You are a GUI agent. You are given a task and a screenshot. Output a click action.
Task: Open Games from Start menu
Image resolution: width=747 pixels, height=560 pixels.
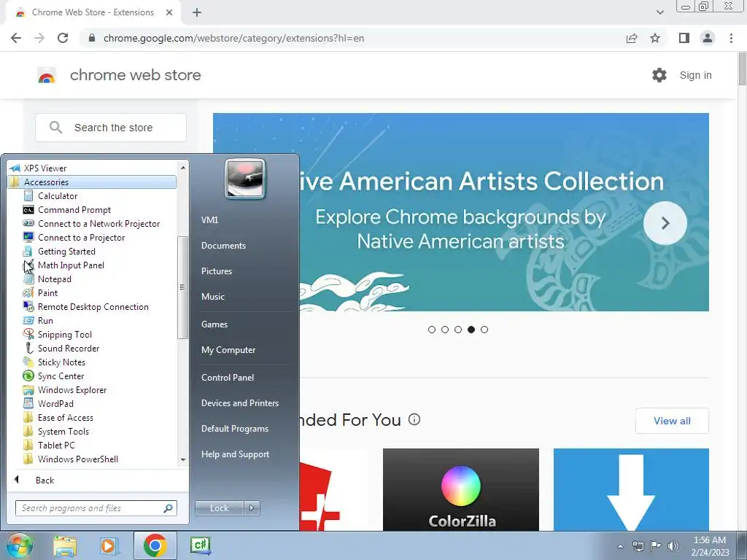coord(214,324)
